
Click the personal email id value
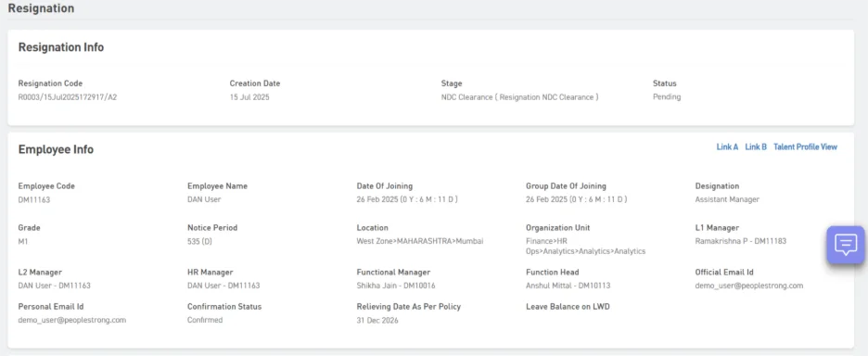pyautogui.click(x=72, y=320)
